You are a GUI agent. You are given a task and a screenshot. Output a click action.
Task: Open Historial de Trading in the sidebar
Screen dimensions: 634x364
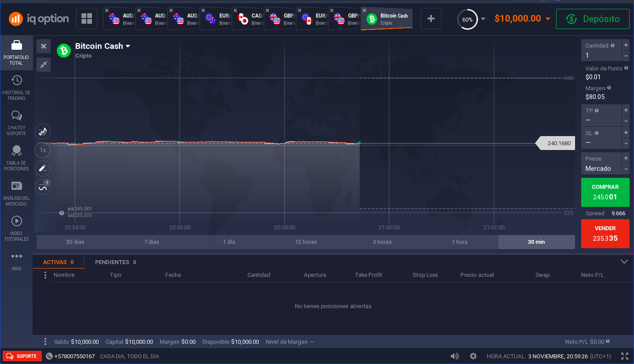click(x=16, y=87)
